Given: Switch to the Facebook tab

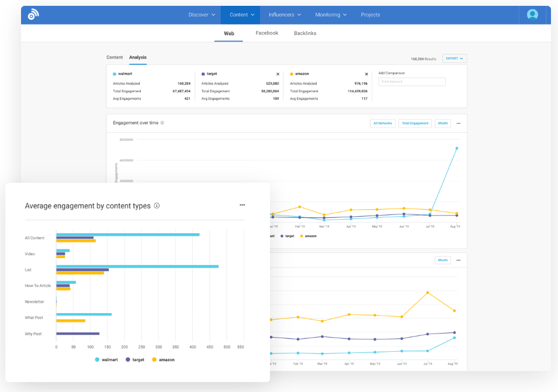Looking at the screenshot, I should [x=267, y=33].
